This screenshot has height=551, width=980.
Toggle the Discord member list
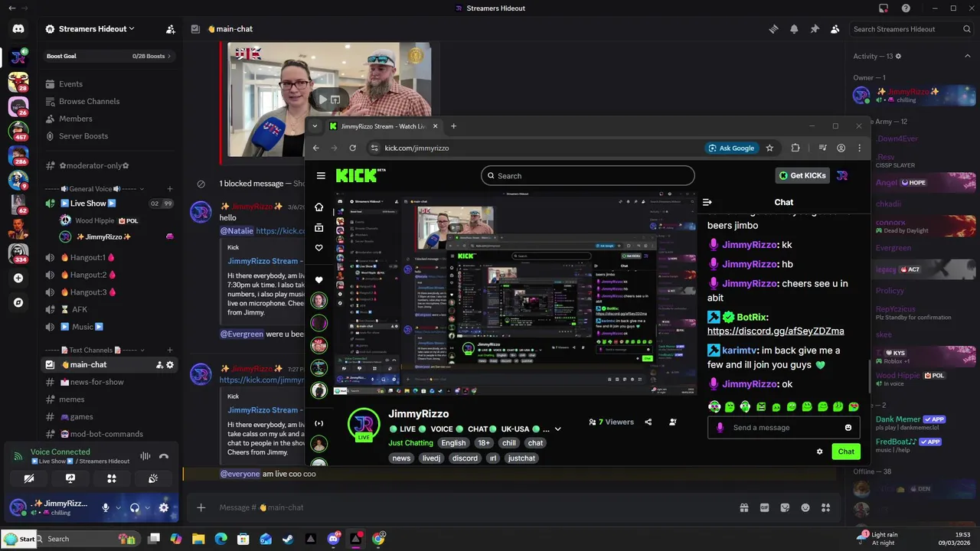835,29
